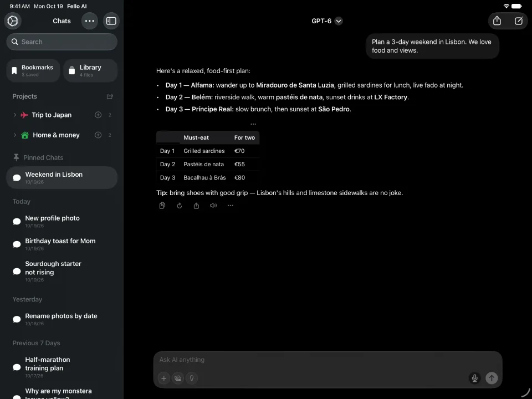Select the pinned Weekend in Lisbon chat
532x399 pixels.
tap(62, 177)
